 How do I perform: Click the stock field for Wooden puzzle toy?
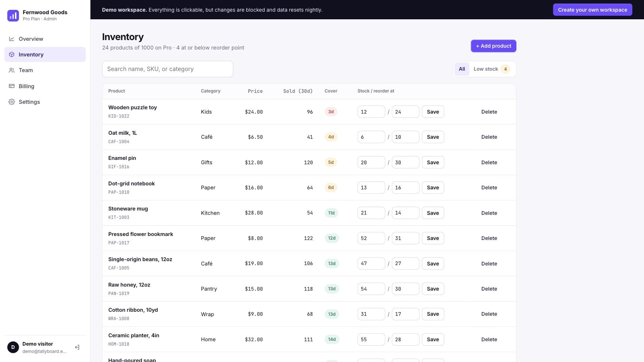pos(371,112)
